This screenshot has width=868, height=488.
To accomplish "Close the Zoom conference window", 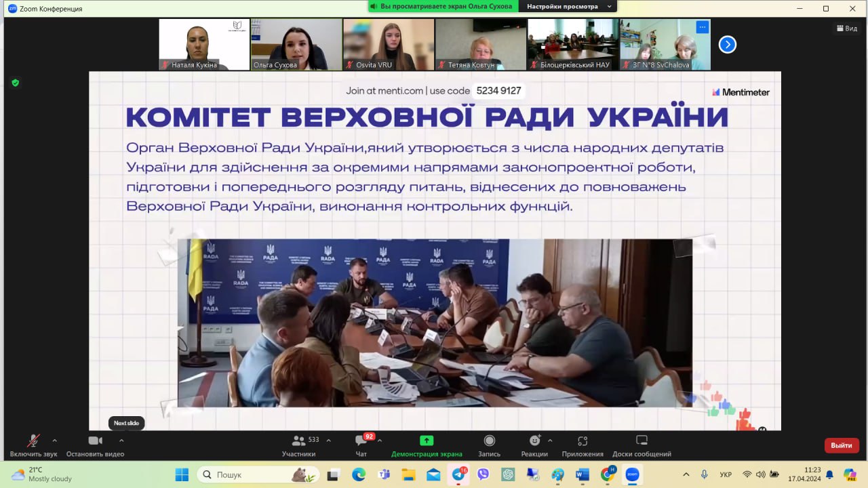I will (852, 9).
